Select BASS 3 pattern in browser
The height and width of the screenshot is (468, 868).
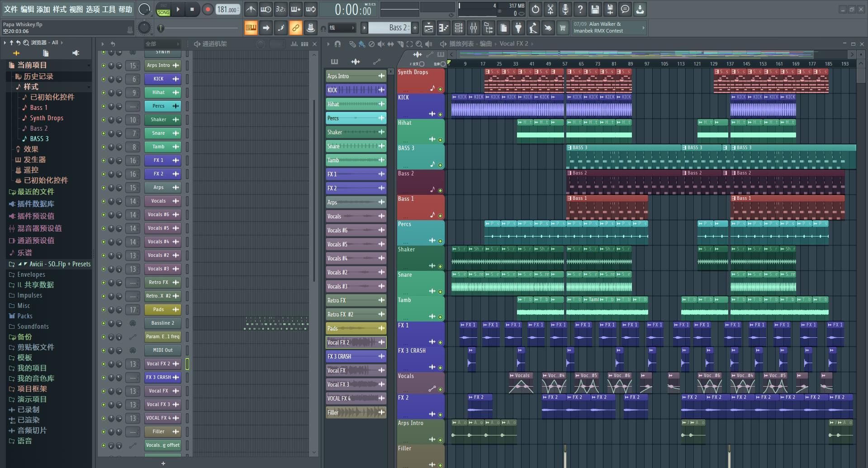pyautogui.click(x=39, y=139)
